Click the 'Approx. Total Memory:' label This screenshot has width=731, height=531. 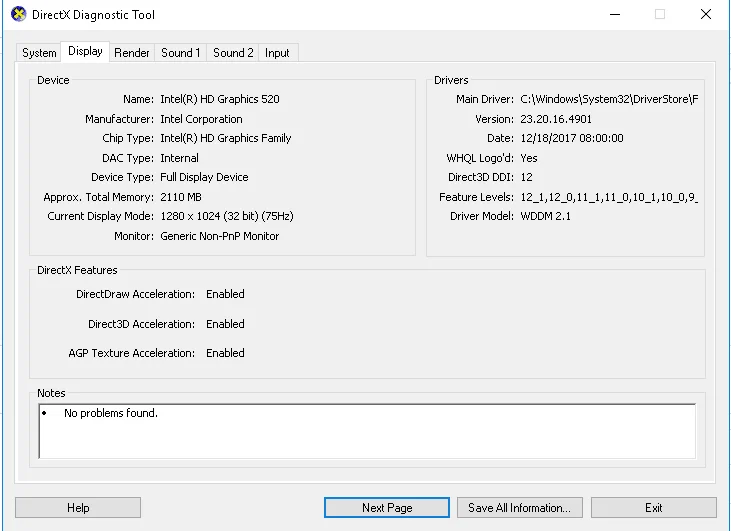pyautogui.click(x=98, y=197)
